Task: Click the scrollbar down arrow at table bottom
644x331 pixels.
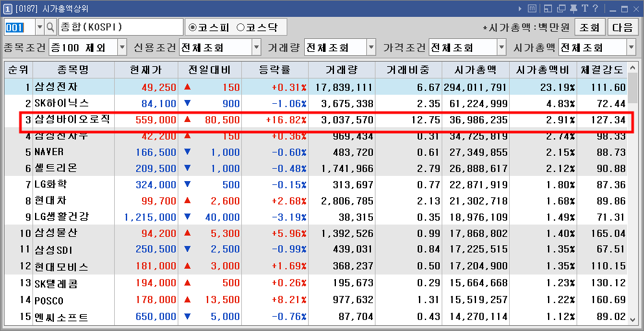Action: pos(632,319)
